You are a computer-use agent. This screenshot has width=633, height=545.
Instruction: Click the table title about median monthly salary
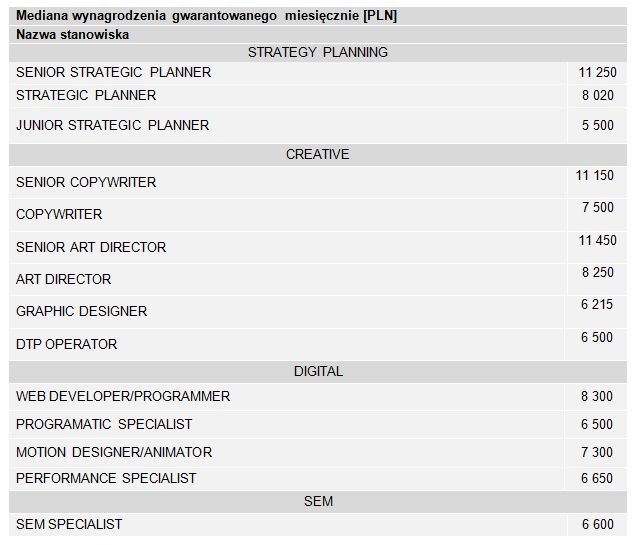(206, 16)
